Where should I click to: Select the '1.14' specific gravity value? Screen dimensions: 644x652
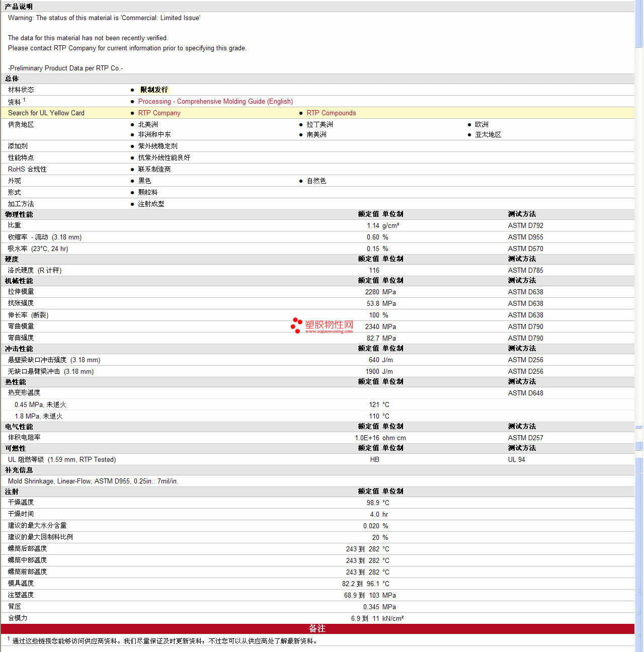pyautogui.click(x=373, y=226)
